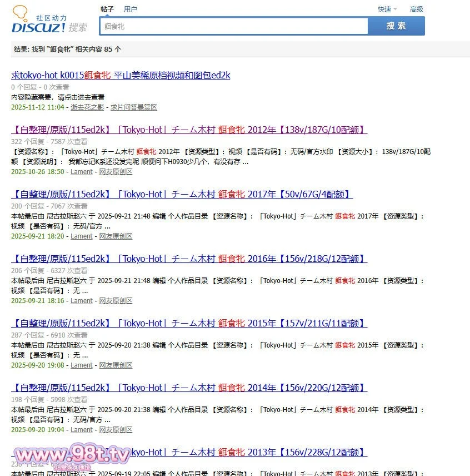Screen dimensions: 470x476
Task: Open the 2016年 result post title
Action: (x=189, y=259)
